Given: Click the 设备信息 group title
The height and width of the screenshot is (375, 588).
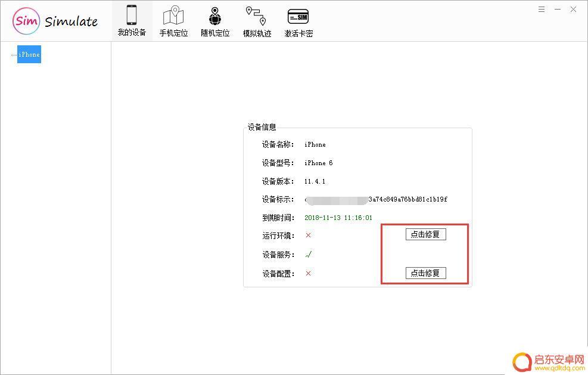Looking at the screenshot, I should [262, 127].
